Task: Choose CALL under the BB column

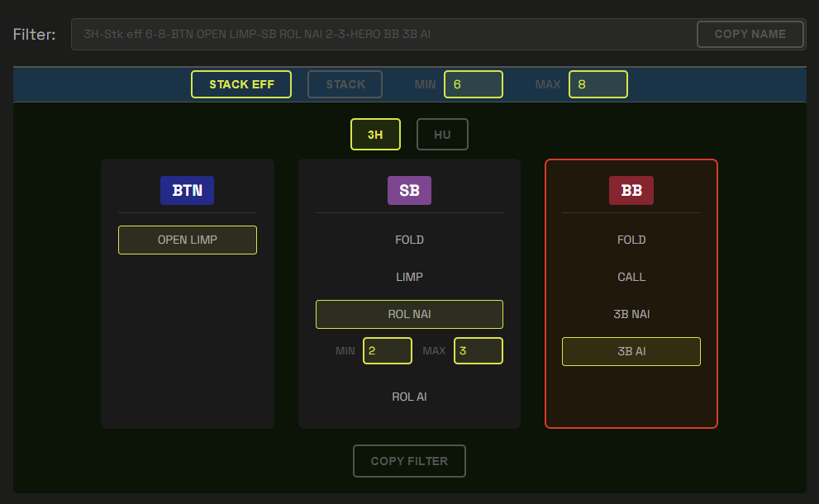Action: pyautogui.click(x=631, y=277)
